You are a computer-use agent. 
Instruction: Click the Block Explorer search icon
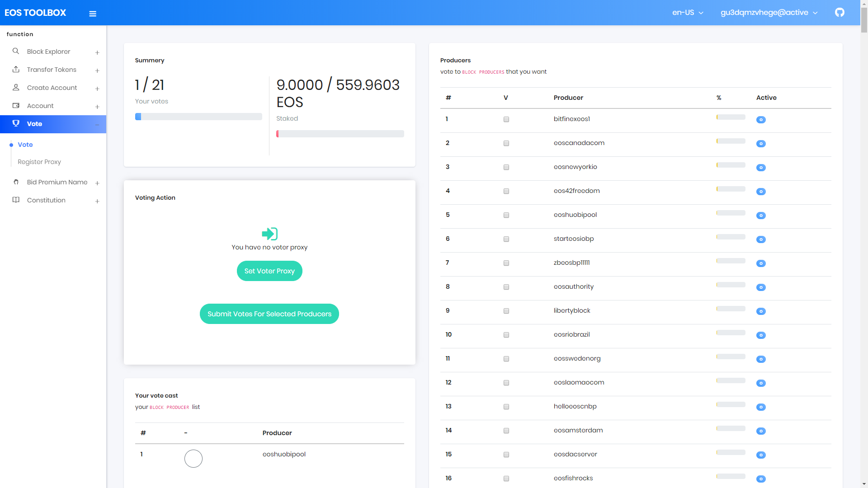tap(16, 51)
